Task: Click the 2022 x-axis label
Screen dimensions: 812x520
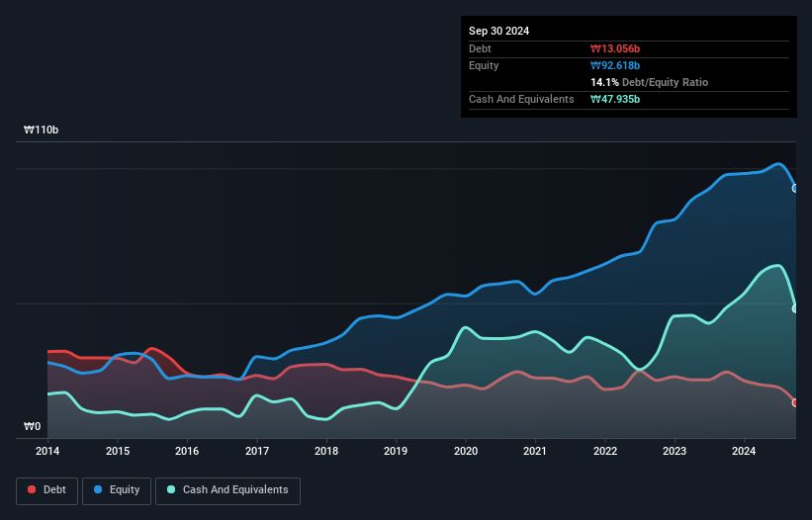Action: [x=605, y=451]
